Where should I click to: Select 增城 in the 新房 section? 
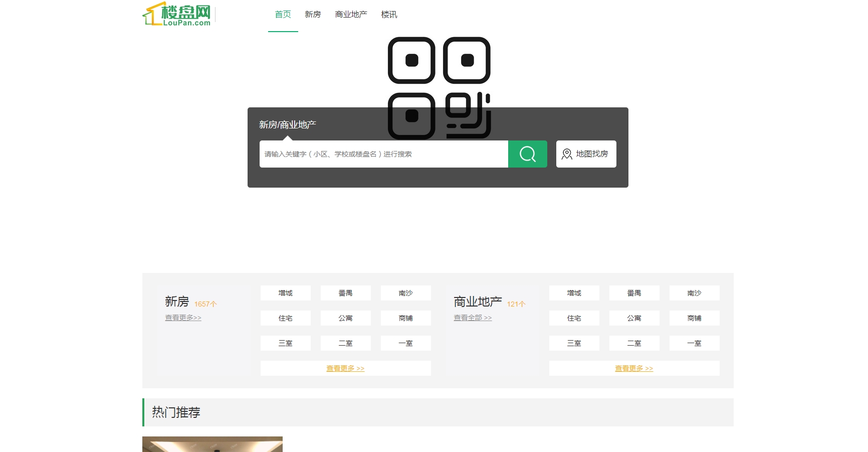pos(286,293)
